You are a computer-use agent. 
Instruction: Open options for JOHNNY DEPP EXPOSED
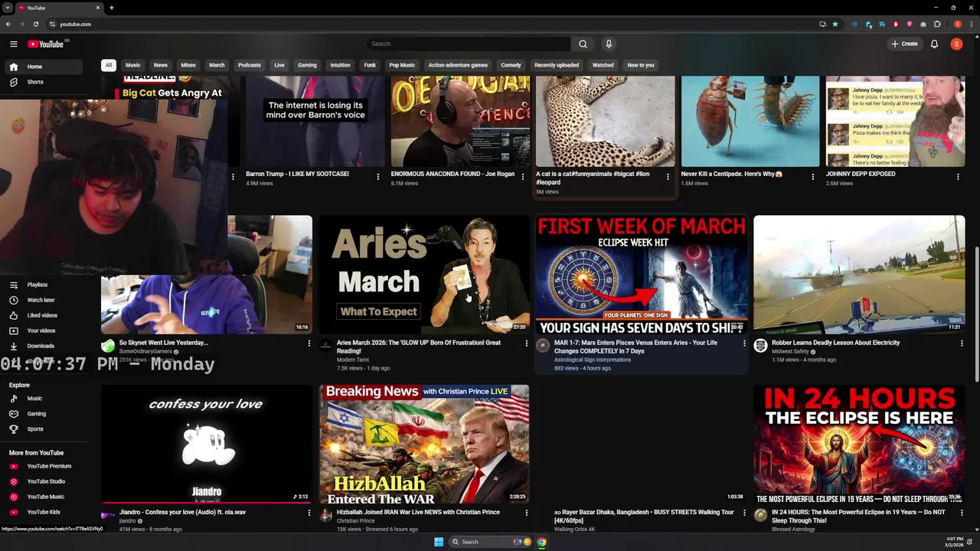click(958, 177)
